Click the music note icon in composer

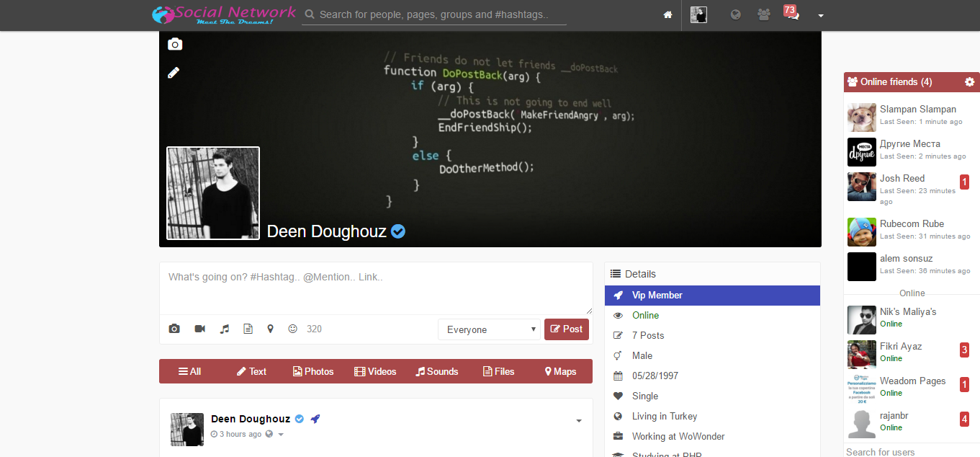coord(225,329)
